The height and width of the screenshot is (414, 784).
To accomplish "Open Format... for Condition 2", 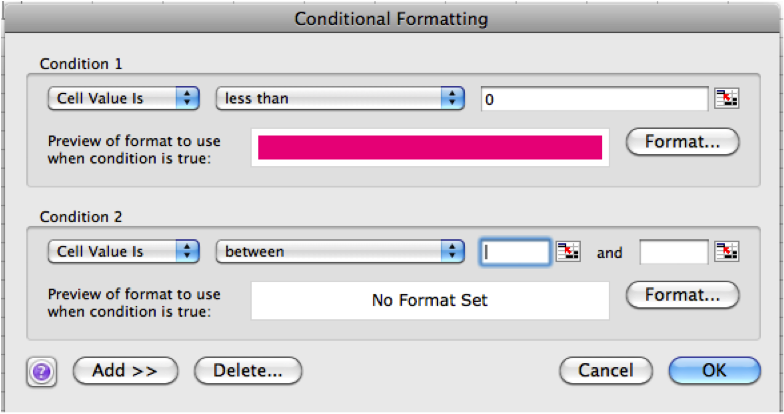I will click(682, 294).
